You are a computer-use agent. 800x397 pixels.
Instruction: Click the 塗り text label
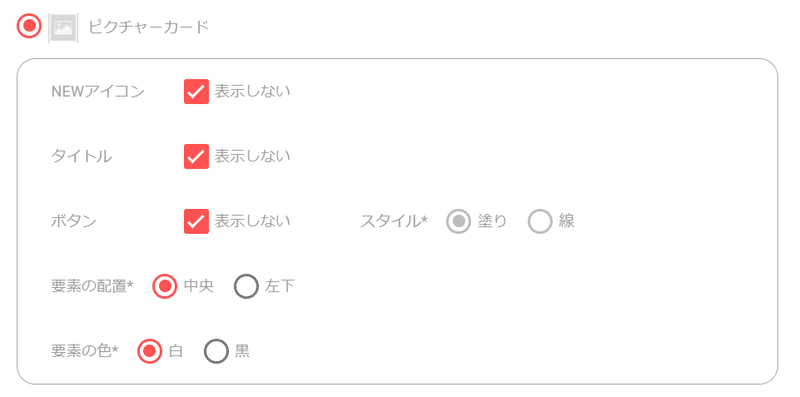coord(492,221)
